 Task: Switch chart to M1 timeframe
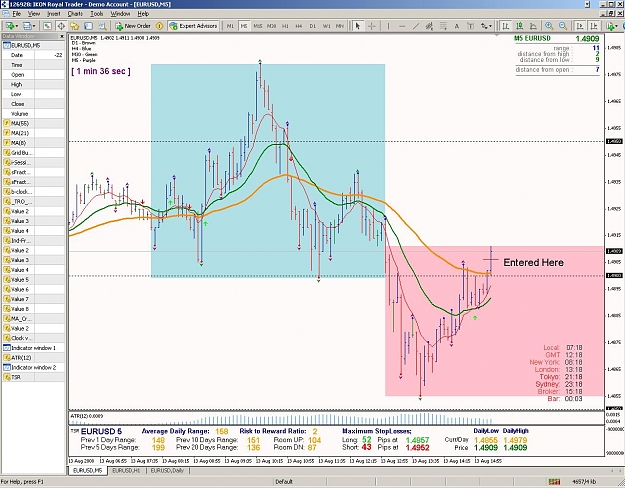(x=230, y=26)
